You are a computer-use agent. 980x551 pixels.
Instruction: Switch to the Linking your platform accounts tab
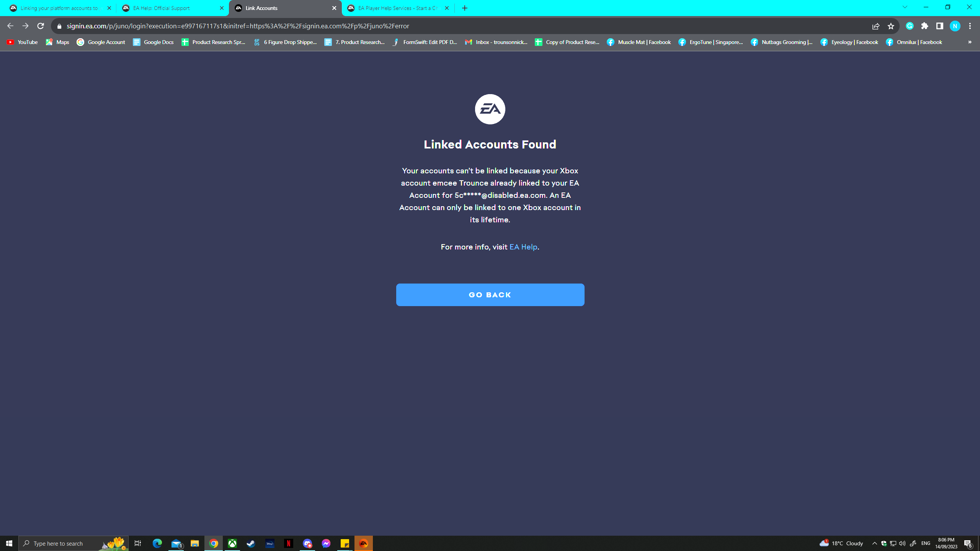(59, 8)
